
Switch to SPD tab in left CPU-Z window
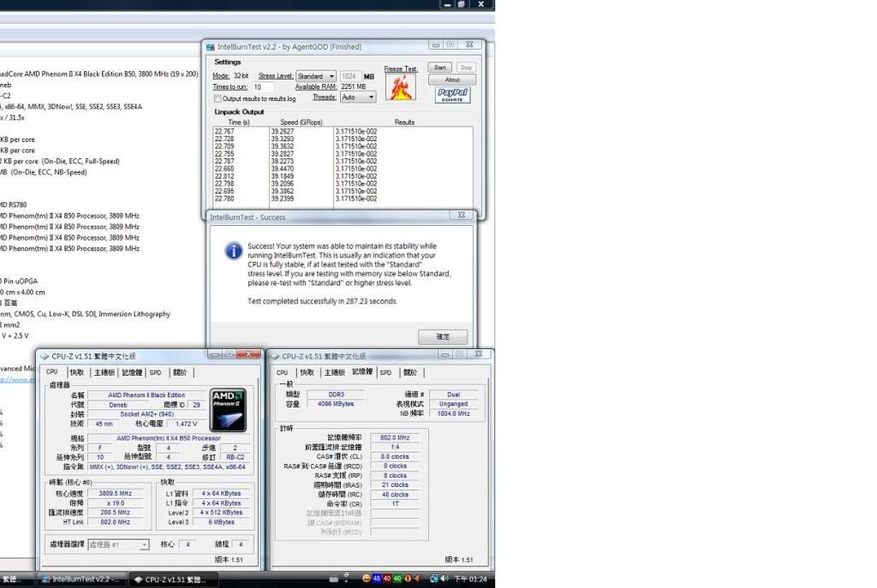(155, 372)
